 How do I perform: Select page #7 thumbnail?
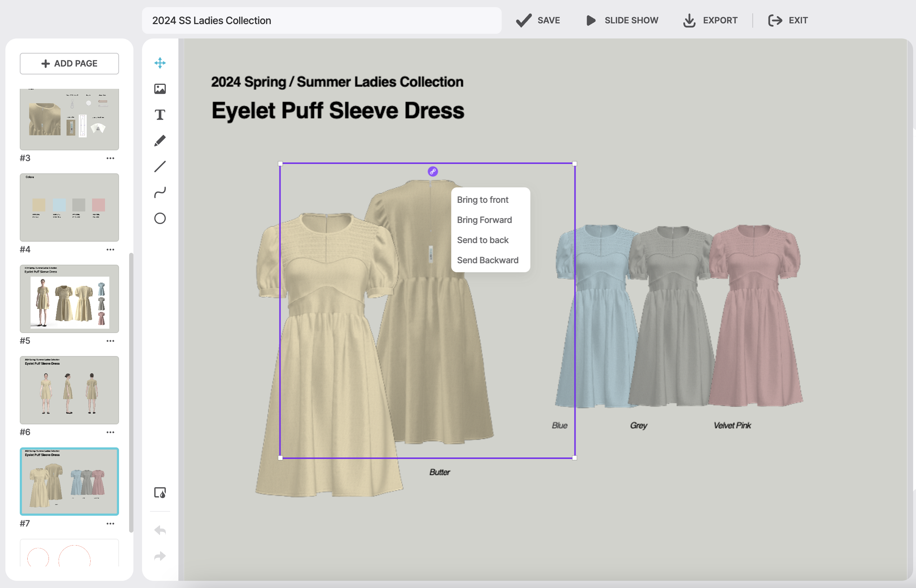[x=69, y=481]
